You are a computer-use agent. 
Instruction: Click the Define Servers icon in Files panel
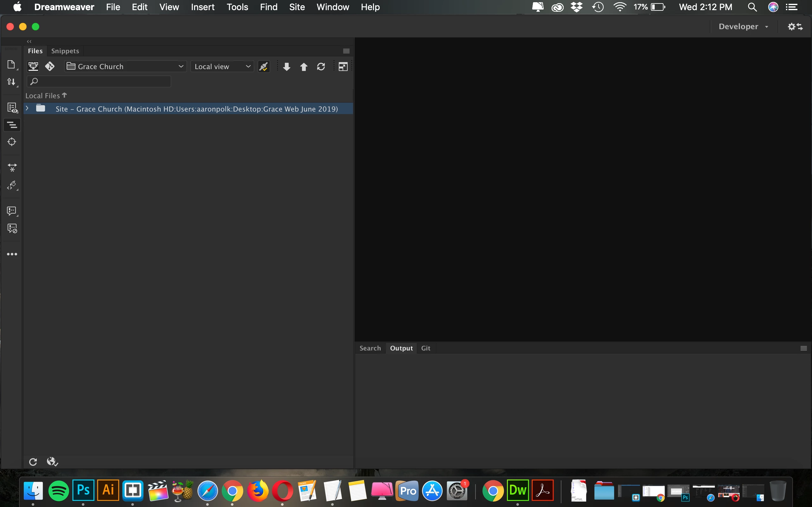33,67
